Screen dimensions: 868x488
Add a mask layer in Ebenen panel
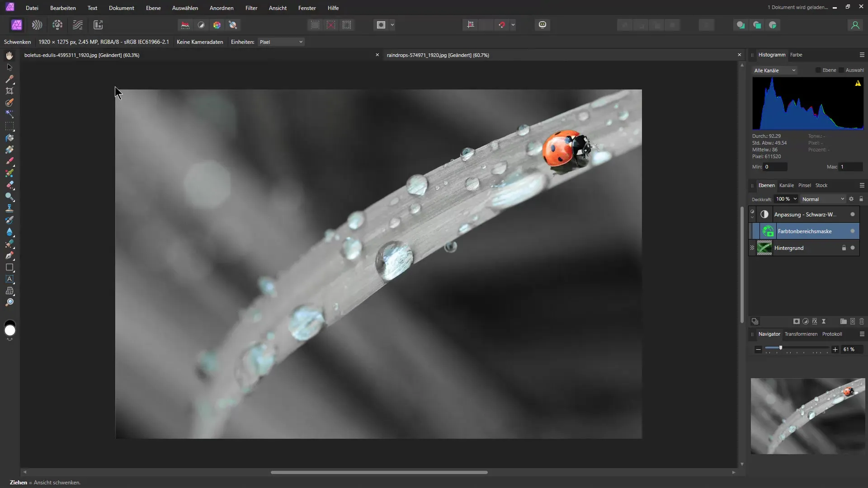click(797, 321)
